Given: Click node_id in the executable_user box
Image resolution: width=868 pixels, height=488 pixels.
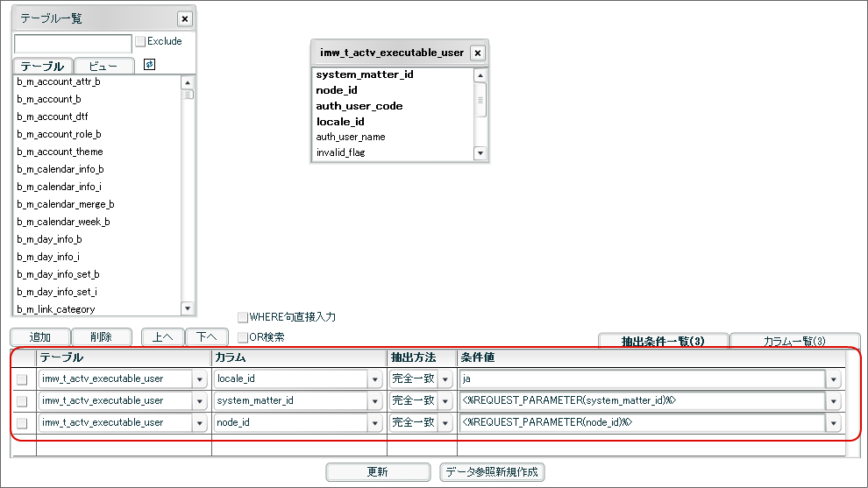Looking at the screenshot, I should pyautogui.click(x=337, y=90).
